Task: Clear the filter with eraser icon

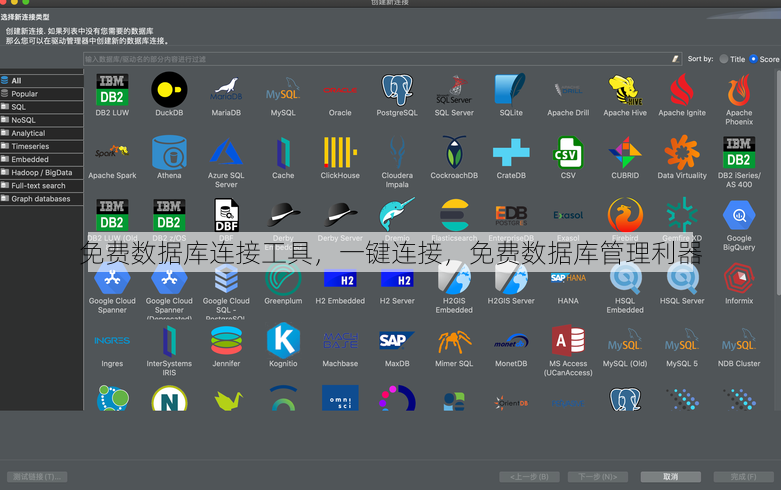Action: pyautogui.click(x=675, y=59)
